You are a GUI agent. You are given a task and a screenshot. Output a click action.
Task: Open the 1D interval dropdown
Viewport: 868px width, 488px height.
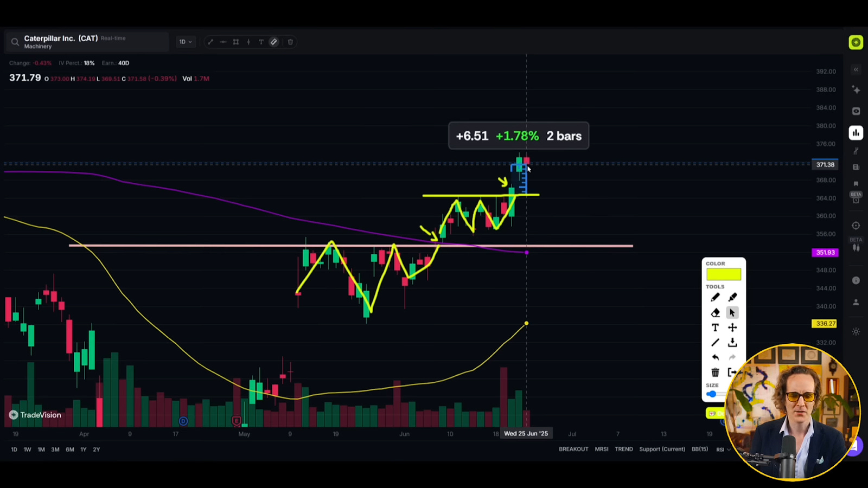(x=186, y=42)
